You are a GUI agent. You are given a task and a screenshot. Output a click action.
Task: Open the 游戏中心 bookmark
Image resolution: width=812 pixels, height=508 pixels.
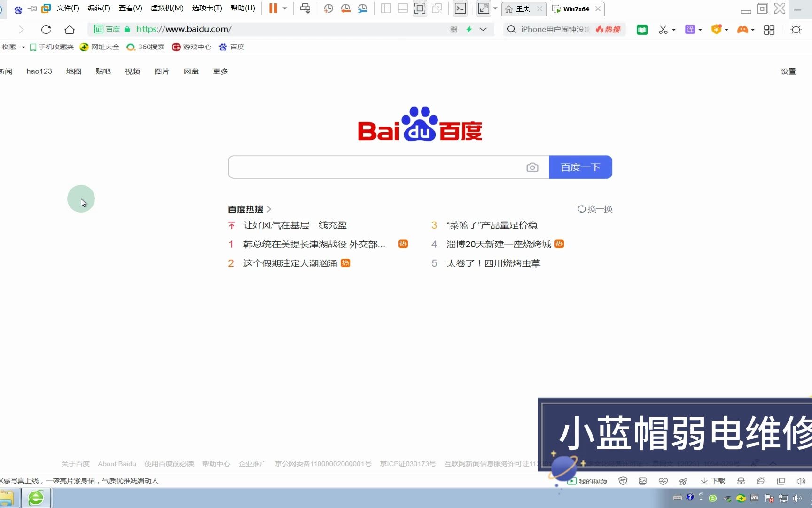pos(192,47)
